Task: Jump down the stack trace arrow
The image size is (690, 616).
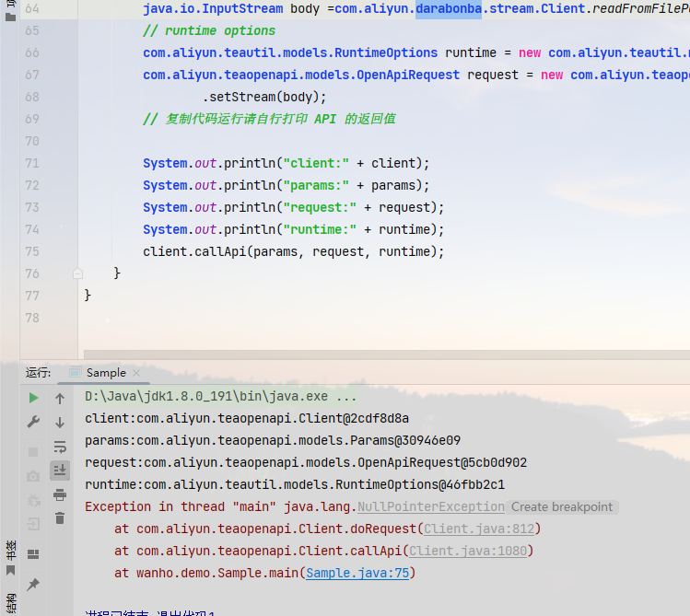Action: [60, 423]
